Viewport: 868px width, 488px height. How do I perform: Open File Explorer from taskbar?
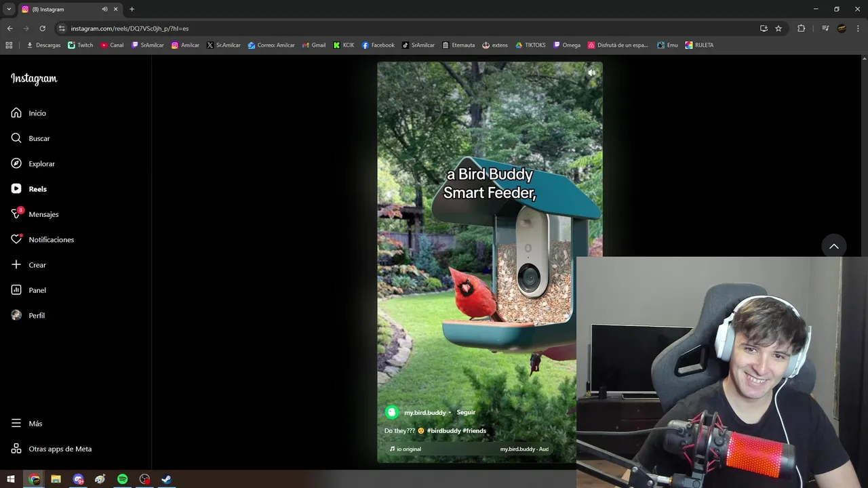(56, 479)
